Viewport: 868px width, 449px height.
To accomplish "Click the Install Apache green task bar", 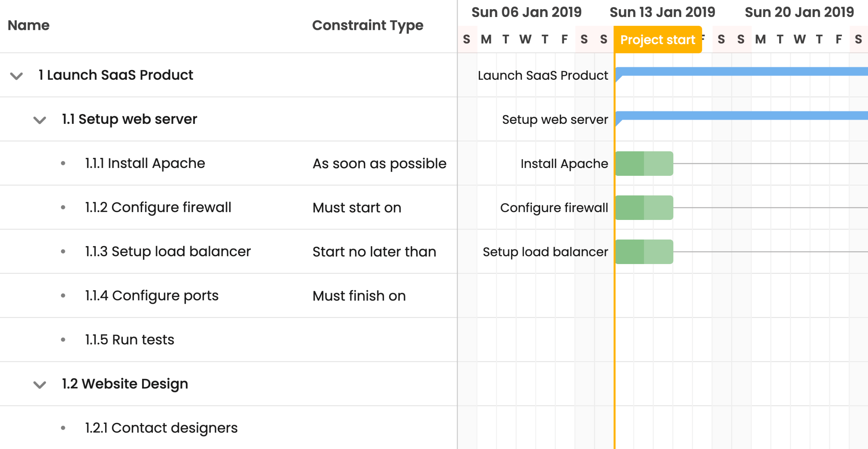I will point(644,164).
